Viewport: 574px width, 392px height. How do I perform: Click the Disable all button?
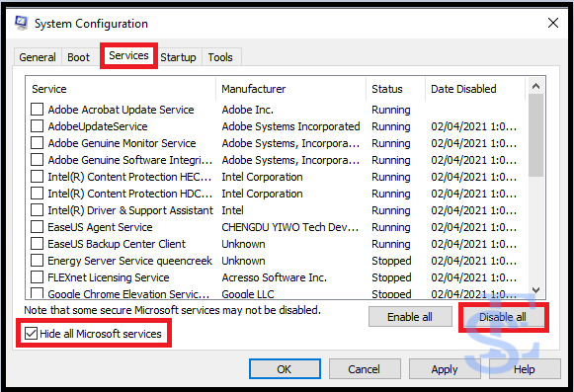(x=503, y=317)
